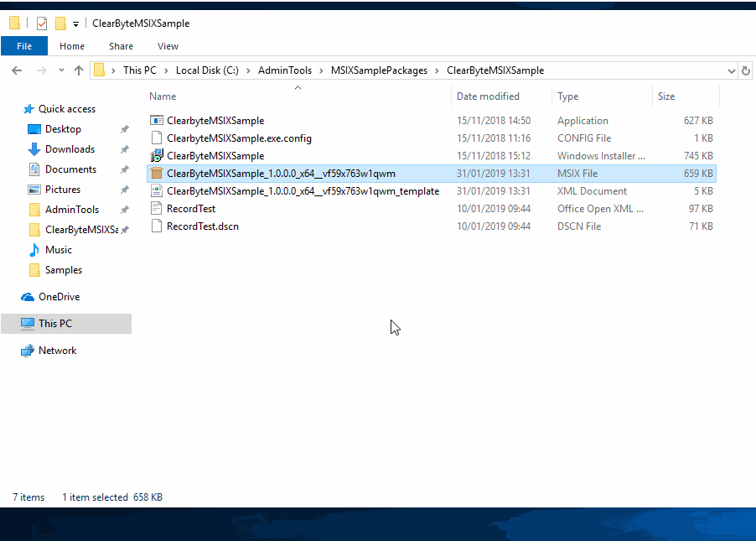This screenshot has width=756, height=541.
Task: Click the This PC monitor icon
Action: tap(28, 324)
